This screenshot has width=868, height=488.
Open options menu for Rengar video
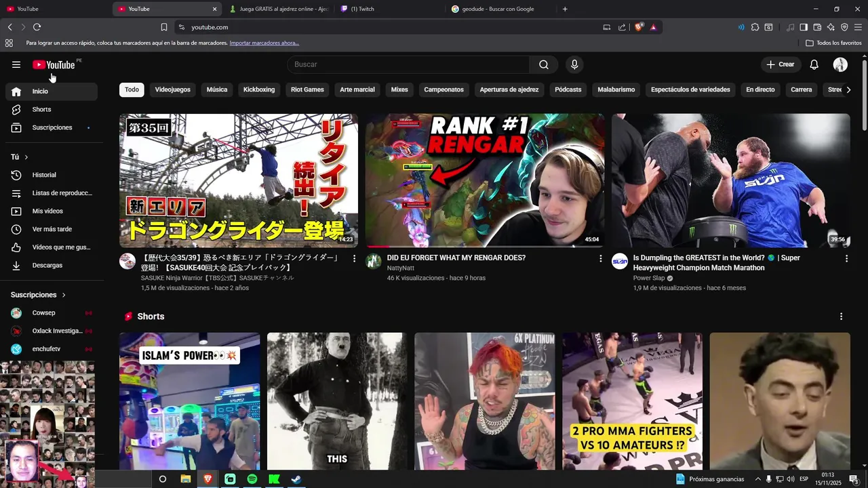[600, 258]
